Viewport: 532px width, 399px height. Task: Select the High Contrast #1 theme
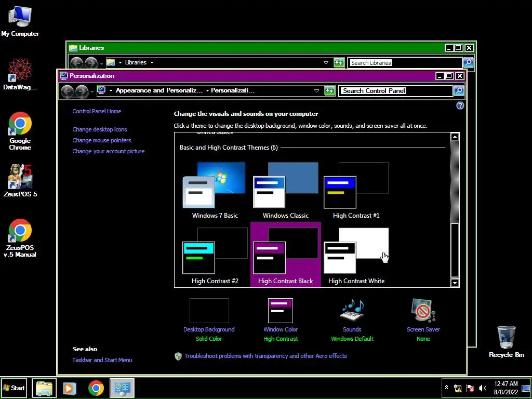[x=356, y=190]
